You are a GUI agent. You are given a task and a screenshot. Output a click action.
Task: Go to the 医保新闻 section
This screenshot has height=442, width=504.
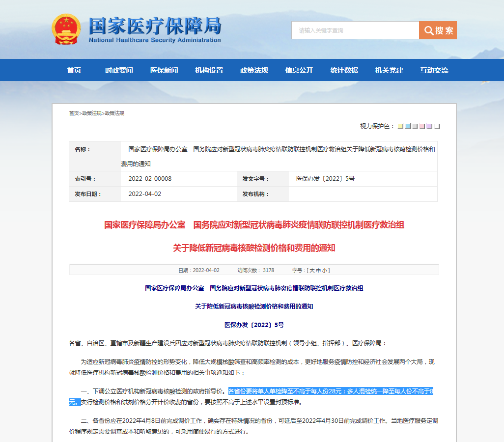coord(164,70)
